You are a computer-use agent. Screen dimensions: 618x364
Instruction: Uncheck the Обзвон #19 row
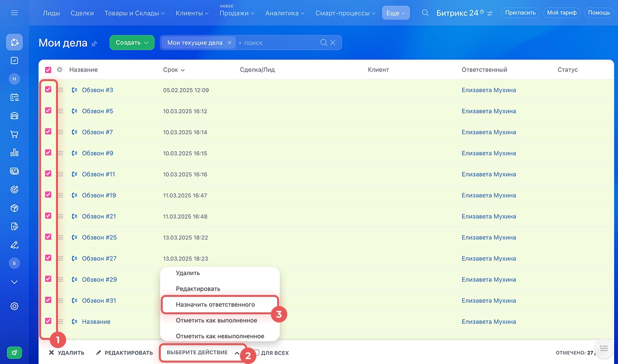pos(48,195)
